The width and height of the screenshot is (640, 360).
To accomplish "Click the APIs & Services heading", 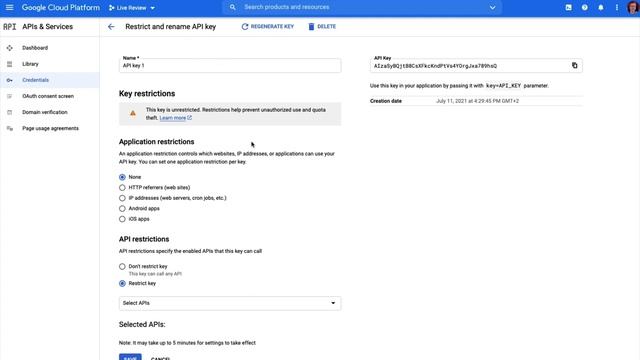I will pyautogui.click(x=47, y=27).
